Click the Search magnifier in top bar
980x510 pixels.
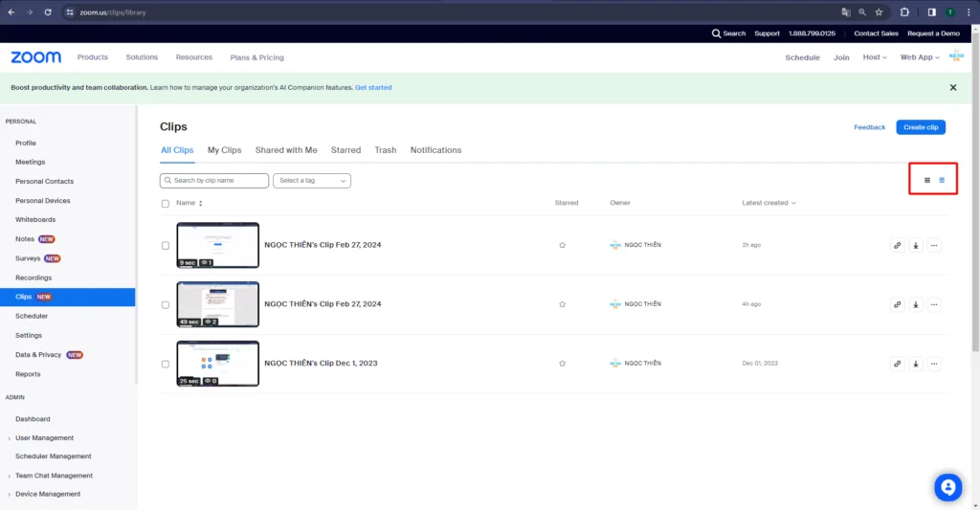718,33
